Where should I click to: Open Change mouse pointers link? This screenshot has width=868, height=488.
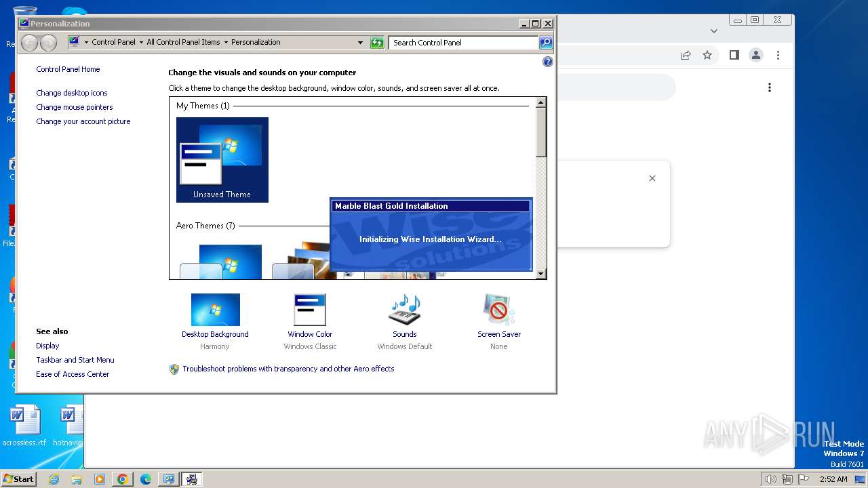point(75,107)
